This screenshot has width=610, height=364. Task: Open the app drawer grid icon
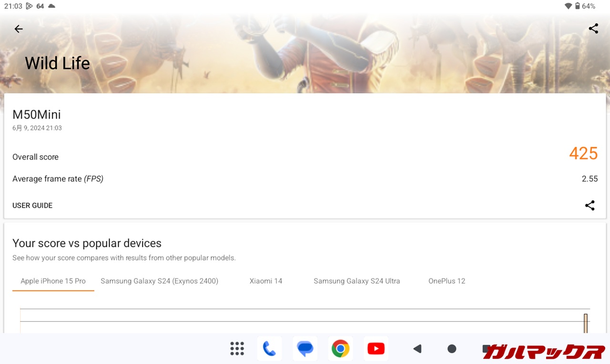[x=237, y=349]
